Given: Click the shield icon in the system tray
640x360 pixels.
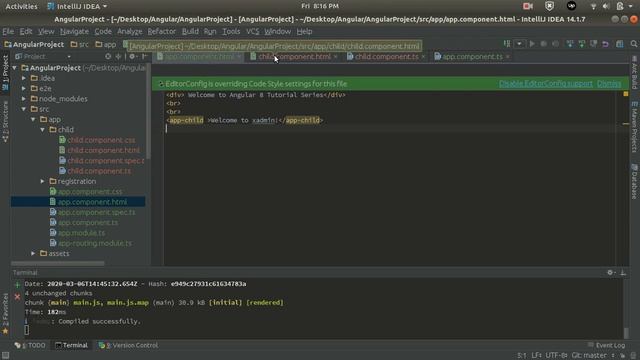Looking at the screenshot, I should coord(549,6).
